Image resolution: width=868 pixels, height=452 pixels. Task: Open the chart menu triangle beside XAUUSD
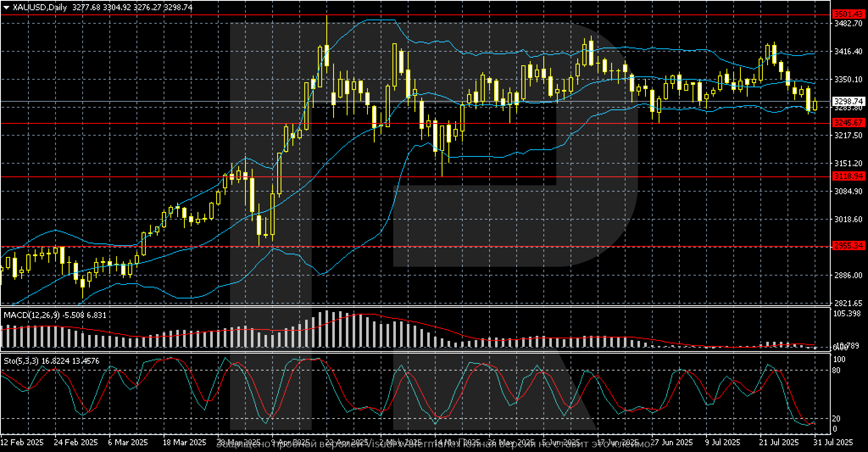[x=6, y=8]
